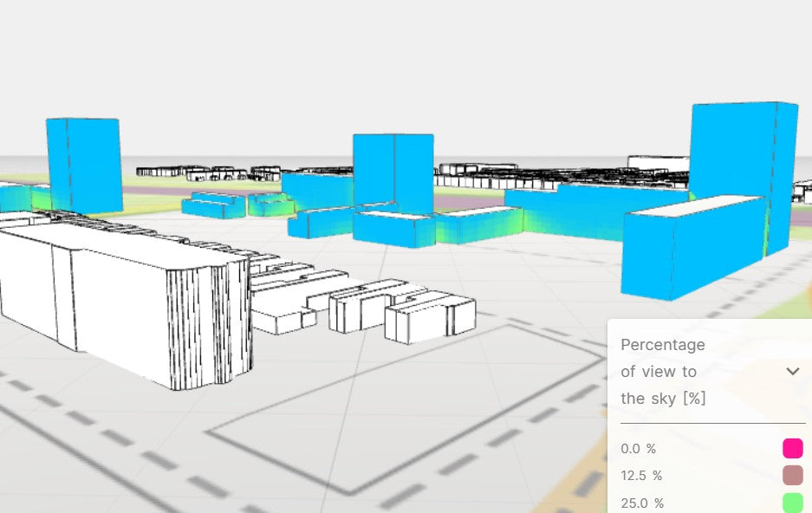Click inside the rectangular site outline on the ground
This screenshot has width=812, height=513.
click(407, 407)
